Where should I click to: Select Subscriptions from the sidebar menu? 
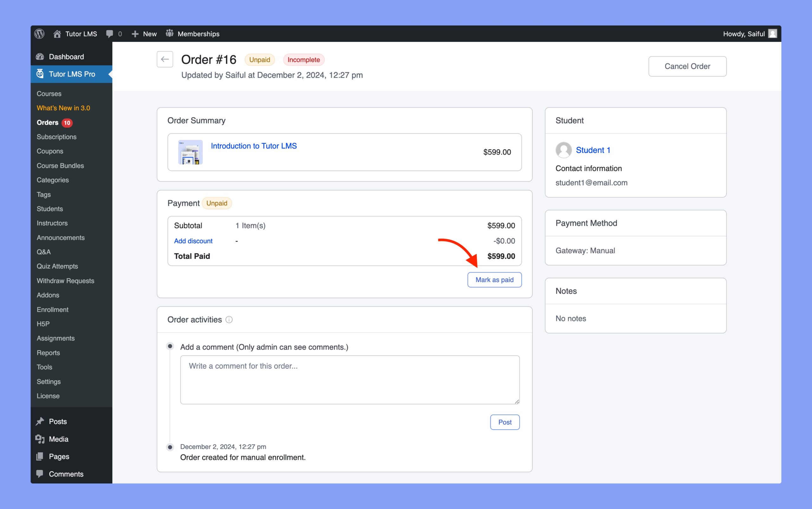57,137
